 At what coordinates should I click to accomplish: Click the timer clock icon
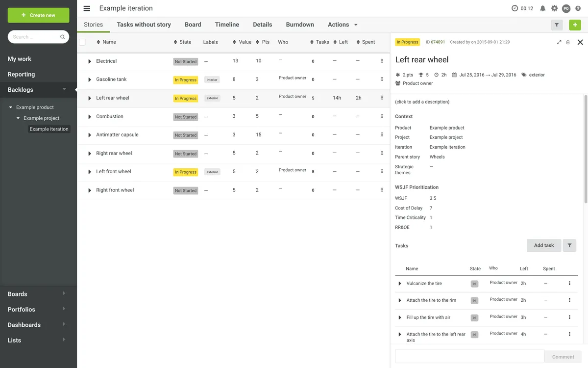pos(514,8)
